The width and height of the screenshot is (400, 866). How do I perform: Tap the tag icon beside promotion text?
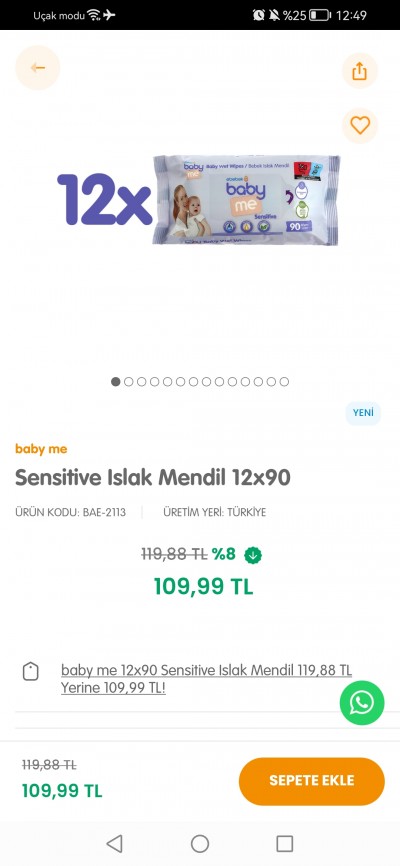pyautogui.click(x=31, y=672)
